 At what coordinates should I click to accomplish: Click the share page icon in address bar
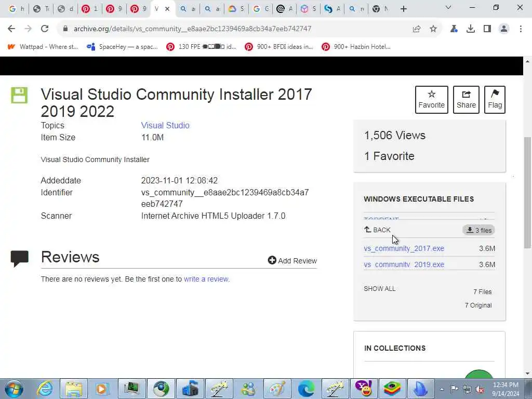point(417,29)
